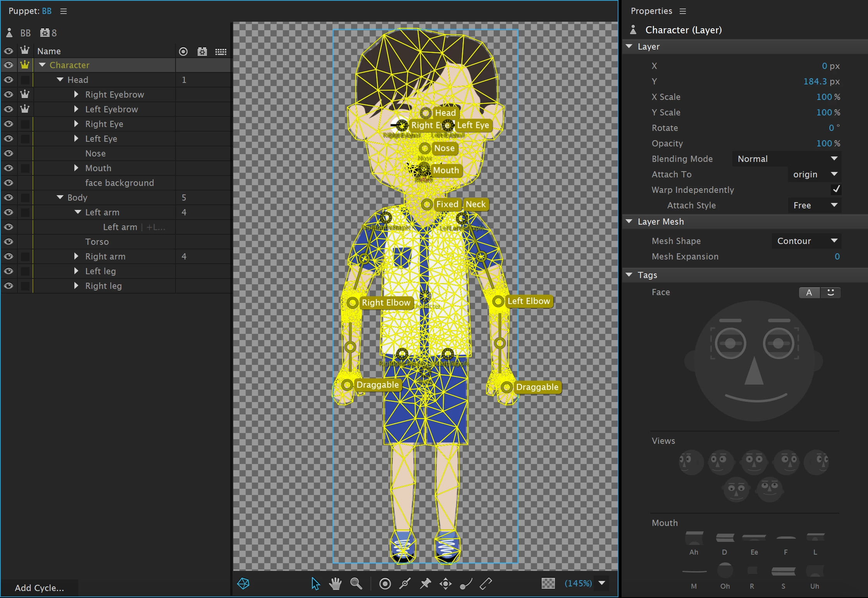Hide the Torso layer
868x598 pixels.
(x=9, y=242)
